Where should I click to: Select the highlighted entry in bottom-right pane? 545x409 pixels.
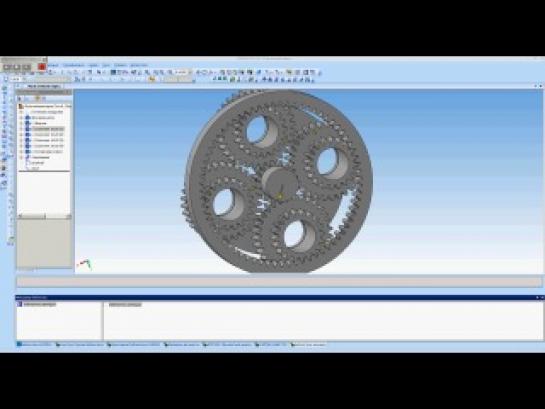coord(125,305)
